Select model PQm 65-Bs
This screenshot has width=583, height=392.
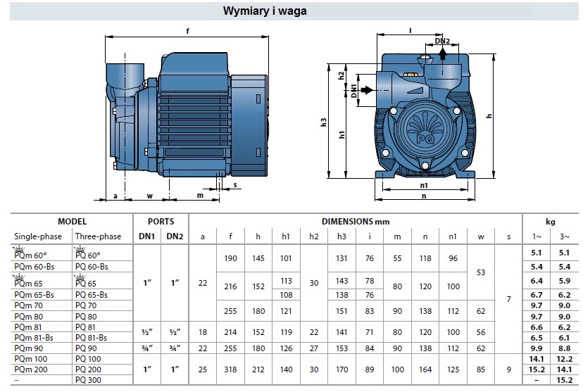pyautogui.click(x=34, y=295)
